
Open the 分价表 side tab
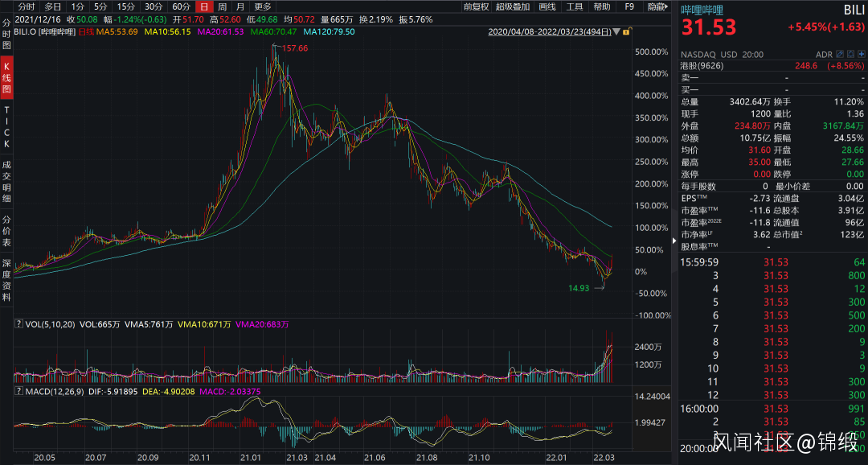tap(6, 231)
